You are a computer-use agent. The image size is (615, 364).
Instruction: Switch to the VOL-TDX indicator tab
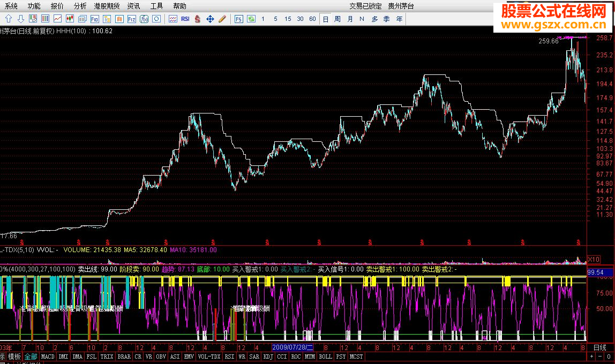(x=209, y=357)
